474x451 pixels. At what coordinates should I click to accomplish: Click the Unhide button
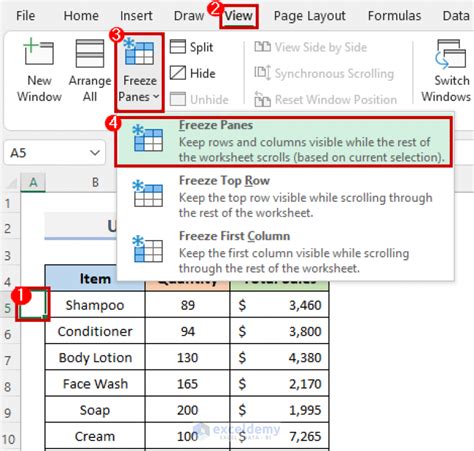point(199,99)
